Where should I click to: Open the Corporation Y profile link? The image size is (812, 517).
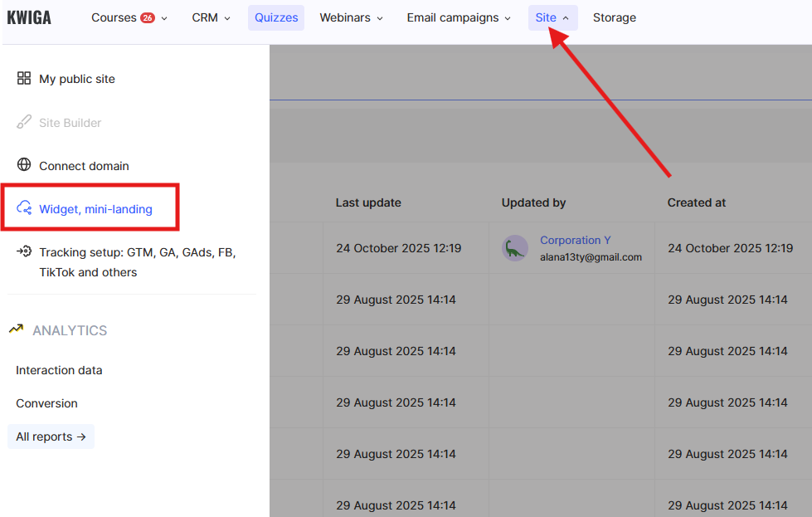(x=575, y=240)
